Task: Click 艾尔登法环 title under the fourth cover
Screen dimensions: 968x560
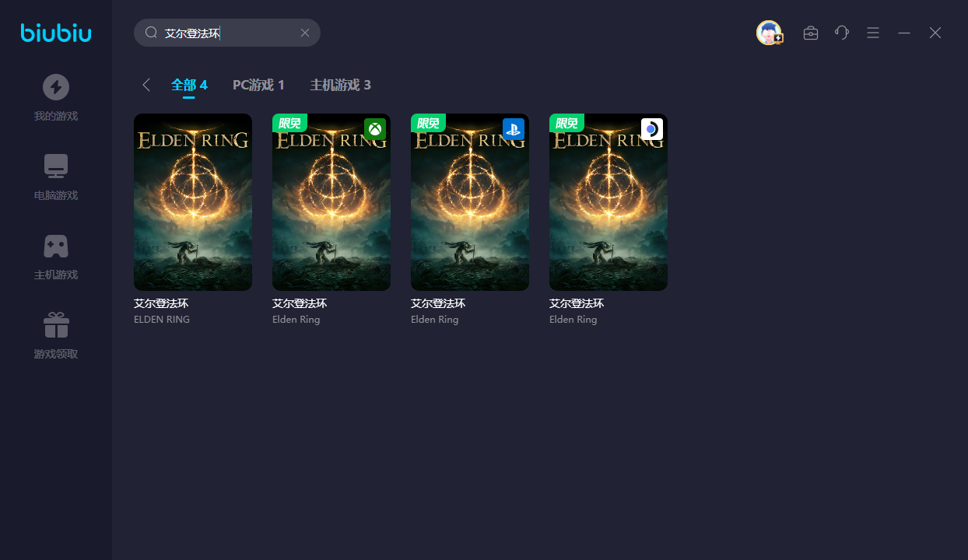Action: [577, 303]
